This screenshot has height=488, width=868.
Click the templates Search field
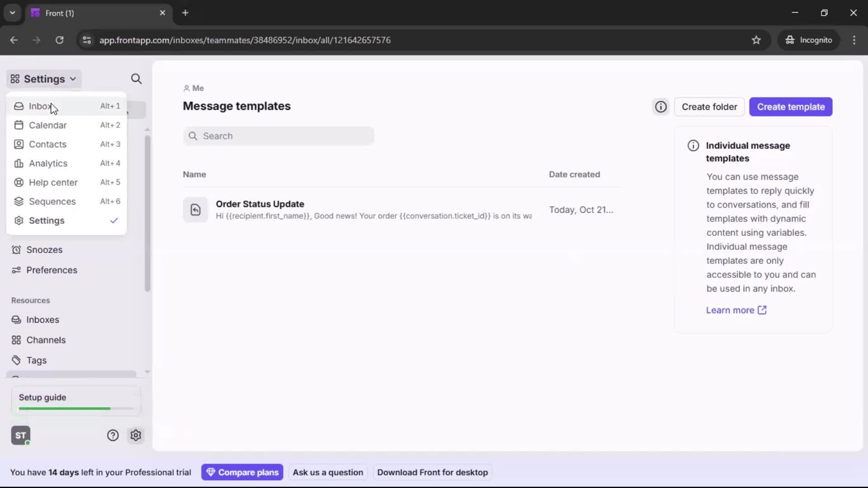[278, 136]
